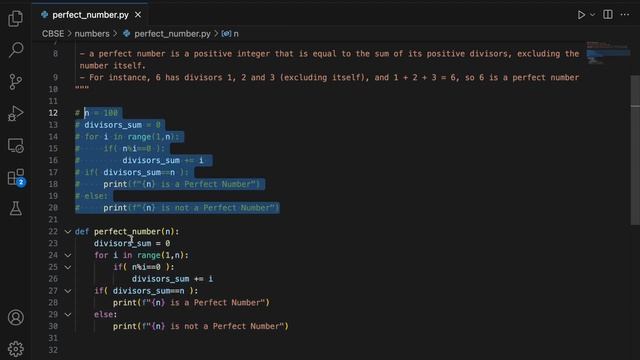
Task: Click the 'is not a Perfect Number' print on line 30
Action: [201, 327]
